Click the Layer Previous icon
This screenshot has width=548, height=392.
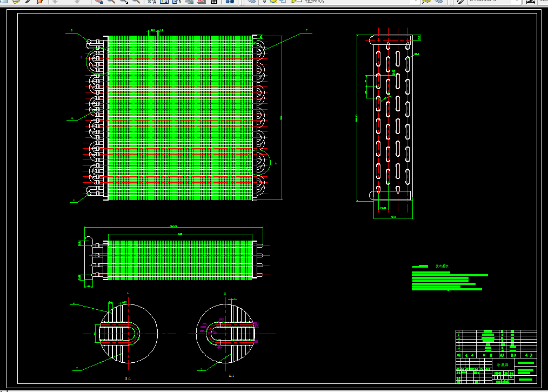[439, 1]
